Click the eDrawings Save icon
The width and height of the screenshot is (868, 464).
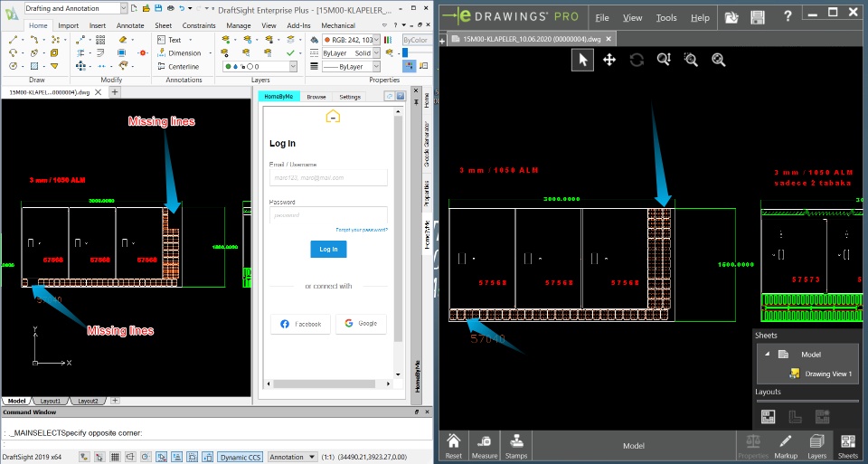coord(758,17)
